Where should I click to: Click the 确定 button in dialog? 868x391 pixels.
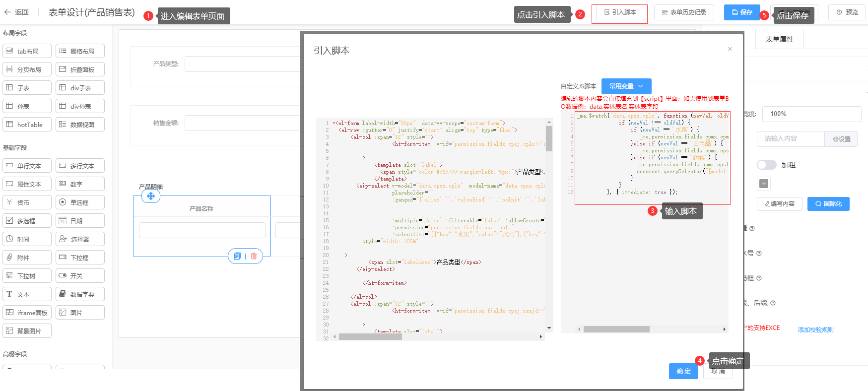(x=683, y=371)
